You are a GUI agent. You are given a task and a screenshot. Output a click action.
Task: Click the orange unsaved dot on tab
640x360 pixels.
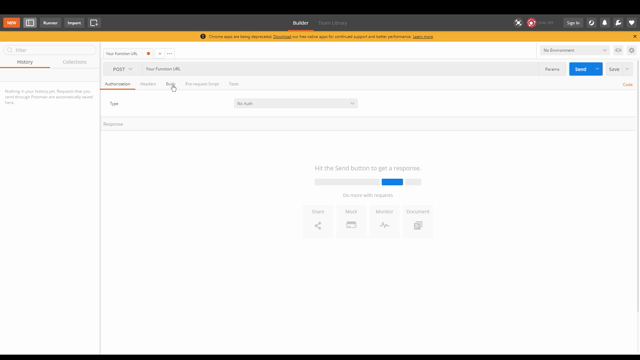[x=148, y=53]
